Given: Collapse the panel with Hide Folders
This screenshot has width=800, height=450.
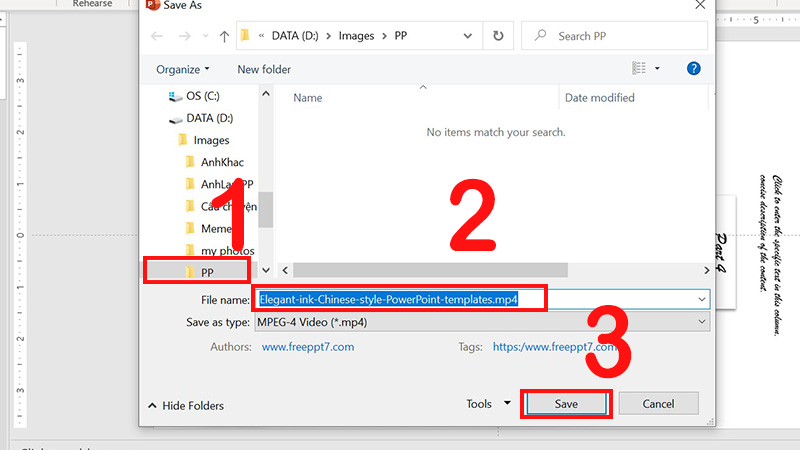Looking at the screenshot, I should 186,406.
